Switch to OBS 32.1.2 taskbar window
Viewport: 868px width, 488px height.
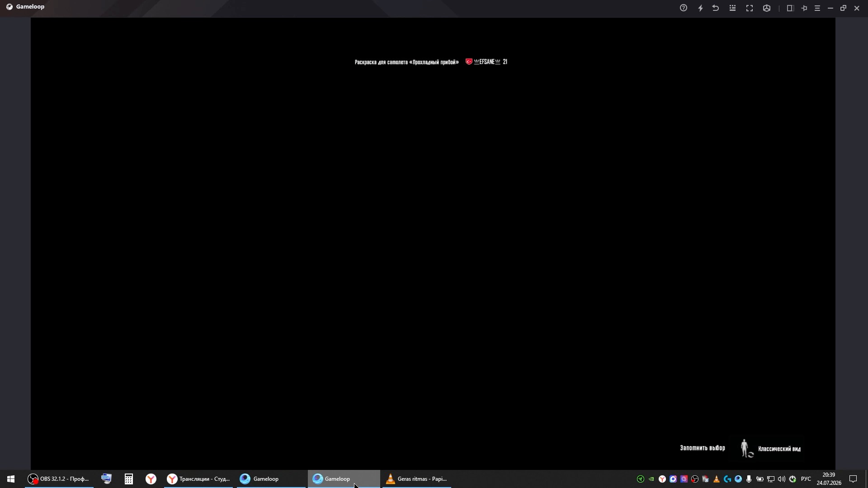pos(59,479)
